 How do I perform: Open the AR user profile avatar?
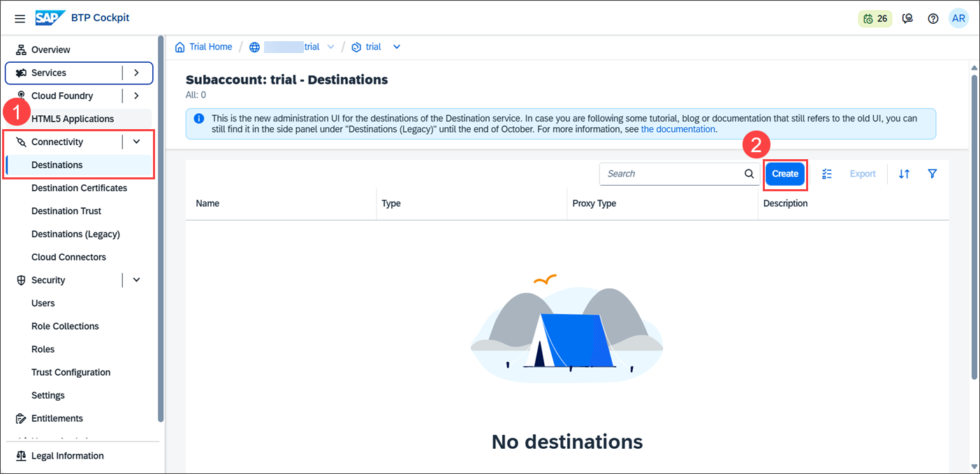click(959, 19)
